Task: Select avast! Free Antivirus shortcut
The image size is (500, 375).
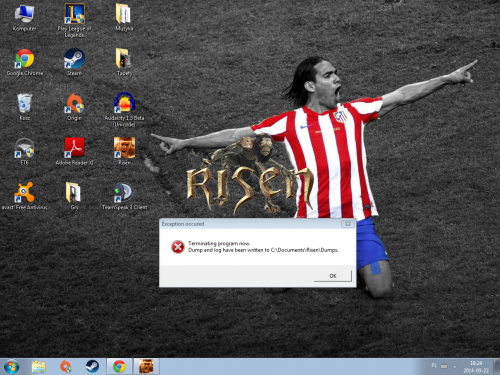Action: 25,196
